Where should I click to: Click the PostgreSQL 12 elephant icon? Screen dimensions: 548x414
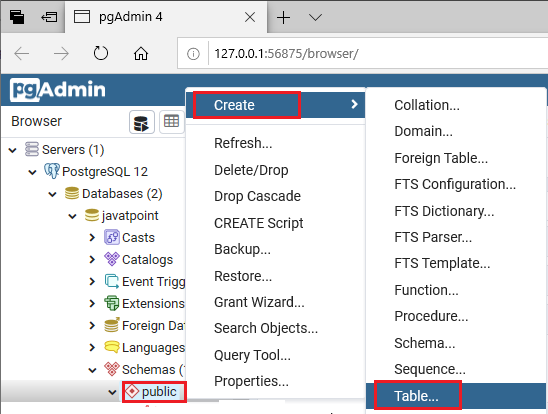click(x=52, y=171)
